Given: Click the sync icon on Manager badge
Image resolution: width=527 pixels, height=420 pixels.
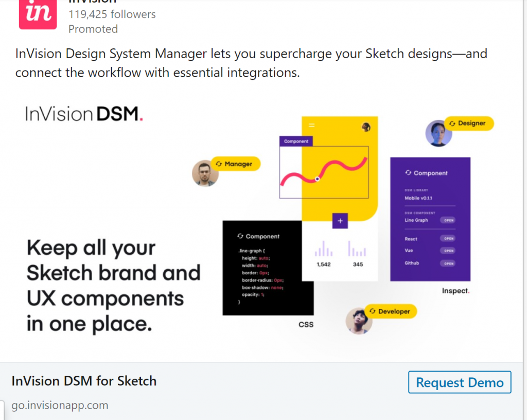Looking at the screenshot, I should point(219,164).
